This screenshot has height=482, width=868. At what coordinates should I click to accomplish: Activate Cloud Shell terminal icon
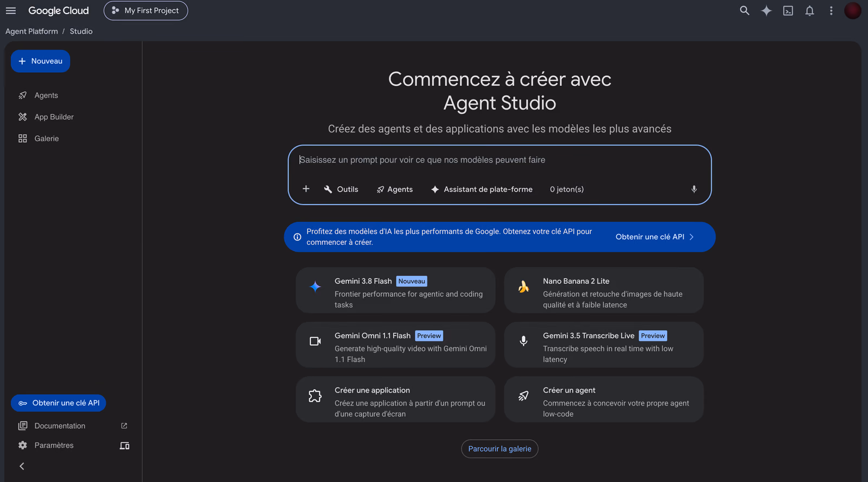click(788, 10)
